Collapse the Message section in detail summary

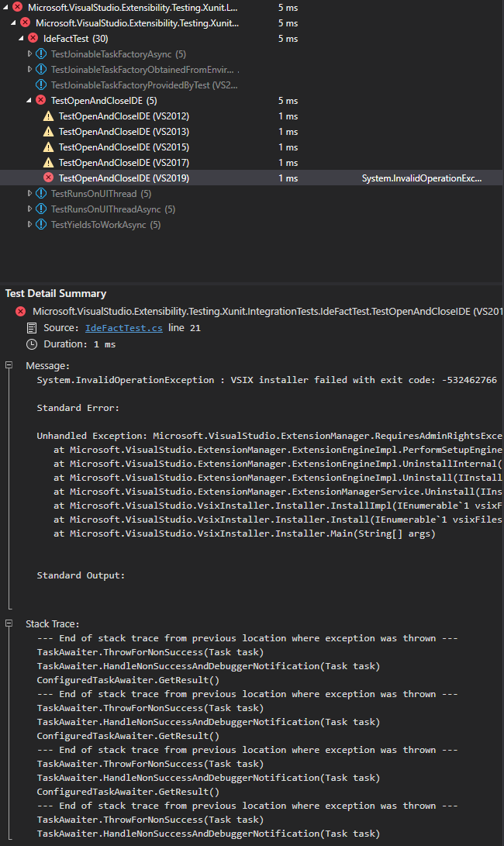click(9, 365)
